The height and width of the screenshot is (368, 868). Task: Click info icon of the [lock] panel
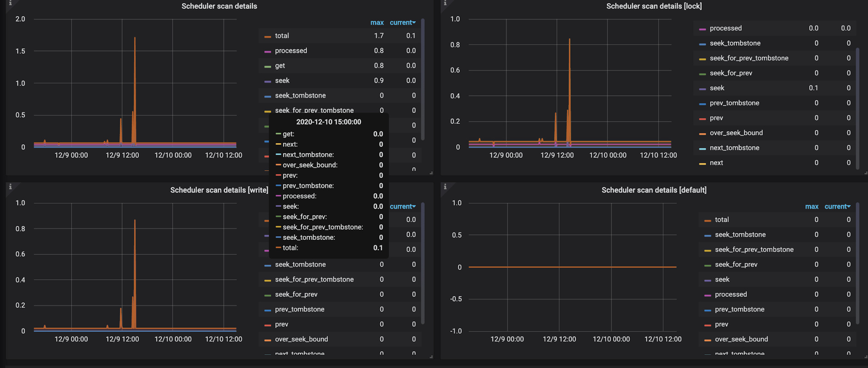pos(445,3)
